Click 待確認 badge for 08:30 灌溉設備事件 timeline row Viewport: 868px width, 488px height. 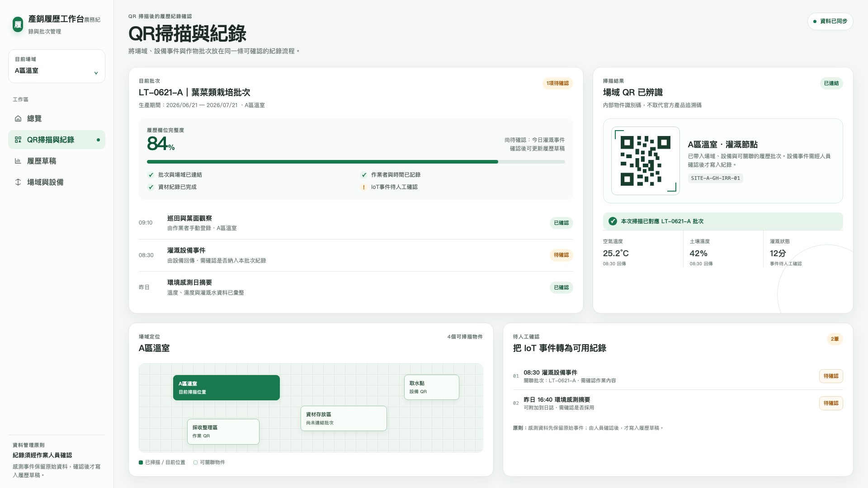pyautogui.click(x=561, y=255)
